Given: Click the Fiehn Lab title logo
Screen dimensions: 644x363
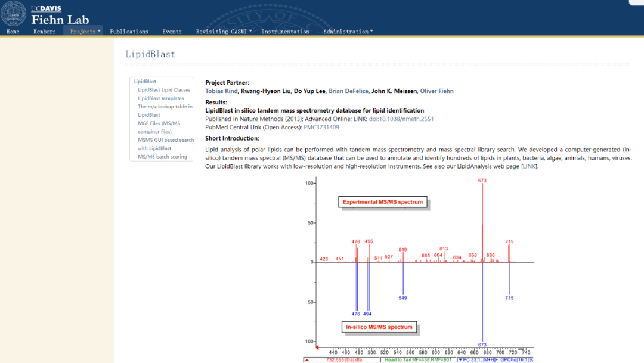Looking at the screenshot, I should [60, 19].
